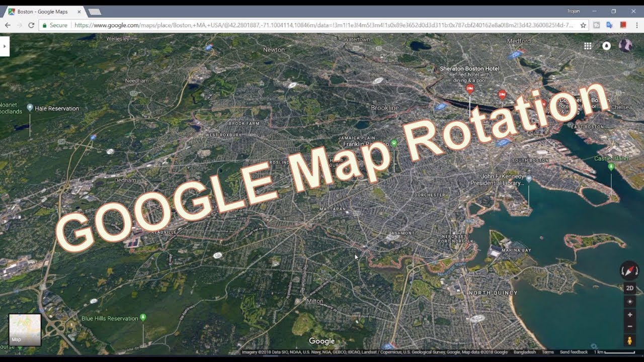Expand the collapsed side panel arrow
The image size is (644, 362).
[x=5, y=46]
